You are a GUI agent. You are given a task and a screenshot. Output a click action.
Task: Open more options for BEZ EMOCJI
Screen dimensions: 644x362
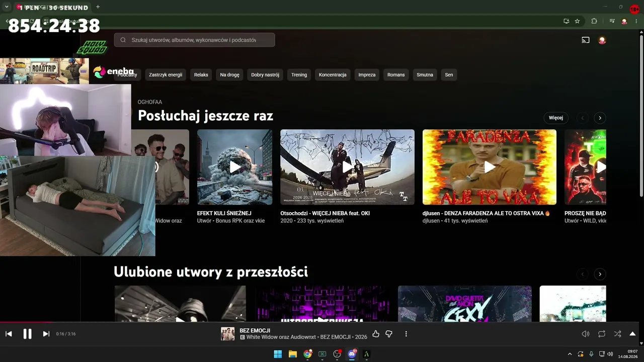tap(406, 334)
